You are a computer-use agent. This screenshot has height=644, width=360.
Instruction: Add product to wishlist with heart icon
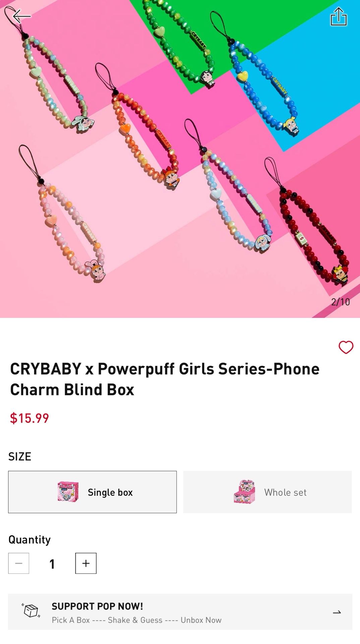click(346, 347)
